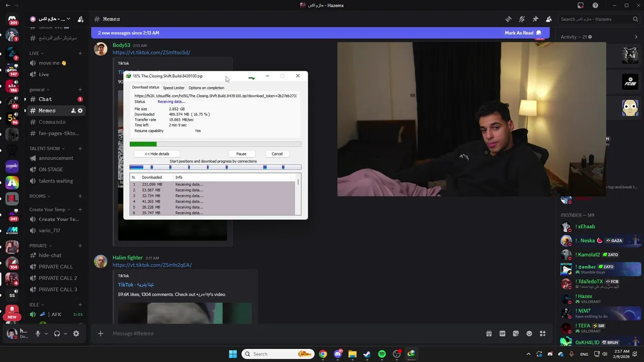This screenshot has height=362, width=644.
Task: Collapse the IDLE category
Action: pyautogui.click(x=37, y=305)
